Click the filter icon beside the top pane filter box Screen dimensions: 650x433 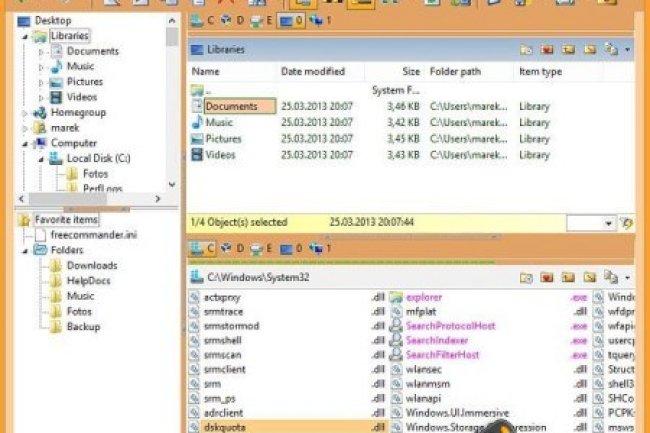[626, 222]
